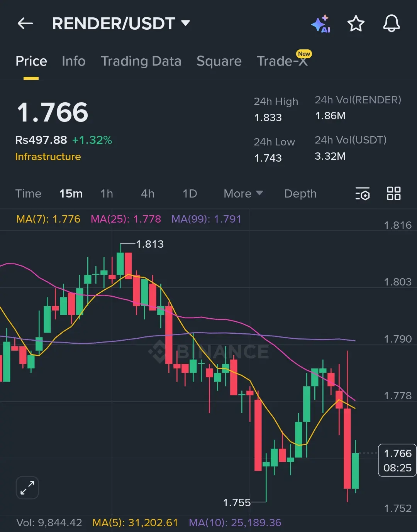Select the 4h timeframe
The width and height of the screenshot is (417, 532).
tap(147, 194)
